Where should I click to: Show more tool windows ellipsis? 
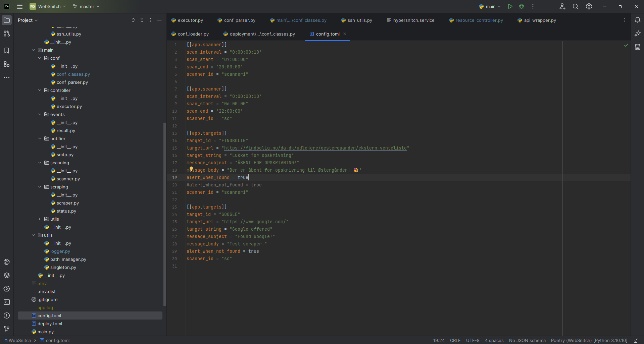(7, 77)
